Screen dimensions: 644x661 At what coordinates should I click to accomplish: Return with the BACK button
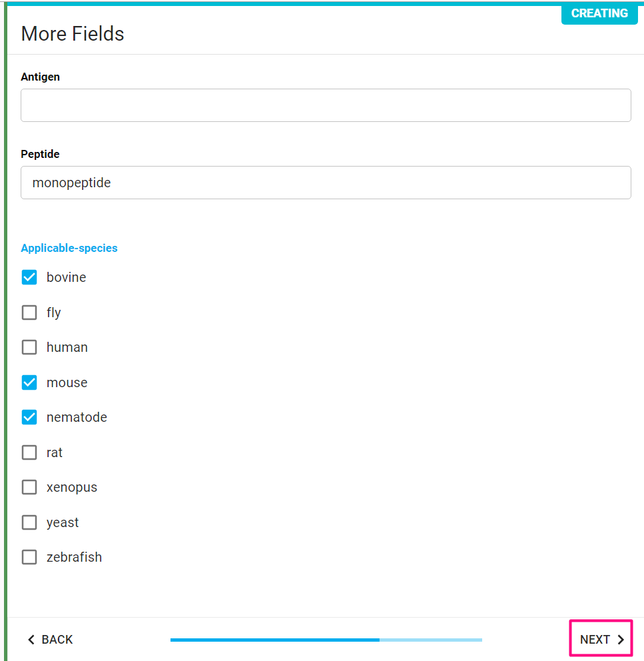point(50,640)
